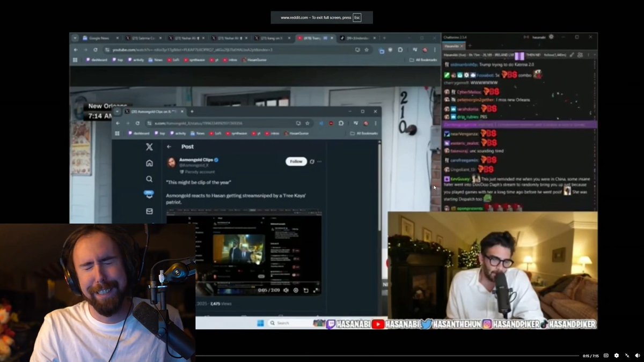Toggle Chatterino moderation sword icon
This screenshot has height=362, width=644.
click(572, 55)
